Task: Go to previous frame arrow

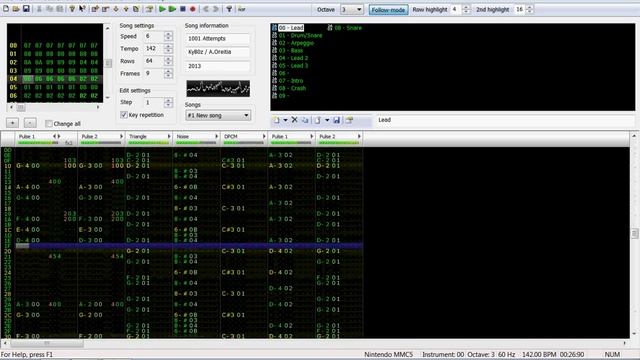Action: coord(206,9)
